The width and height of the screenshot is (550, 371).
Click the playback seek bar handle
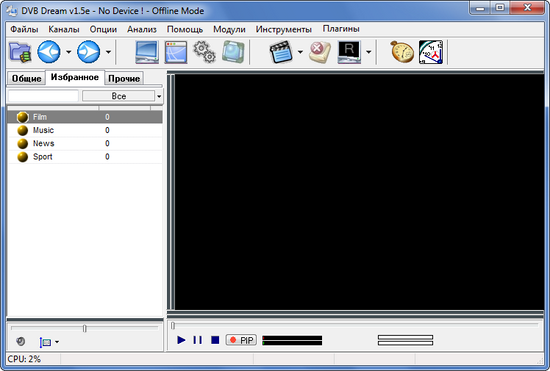tap(173, 326)
